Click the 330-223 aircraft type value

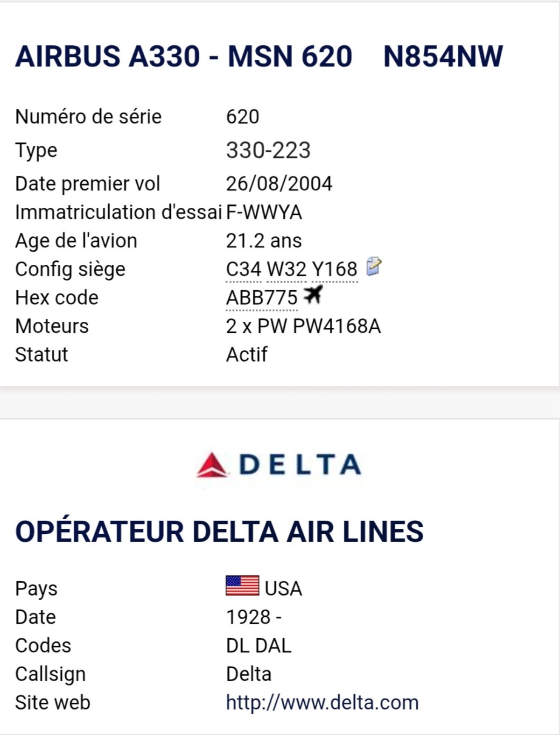pyautogui.click(x=268, y=150)
